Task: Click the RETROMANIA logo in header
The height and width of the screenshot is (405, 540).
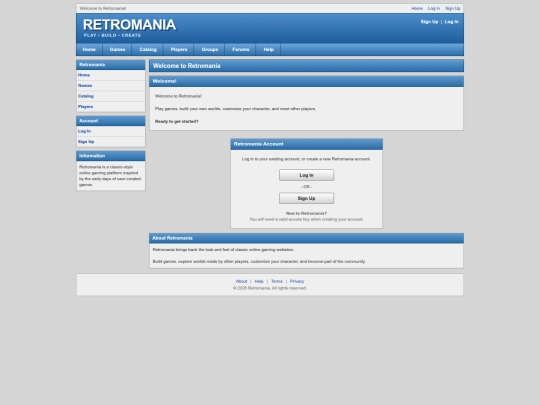Action: (129, 25)
